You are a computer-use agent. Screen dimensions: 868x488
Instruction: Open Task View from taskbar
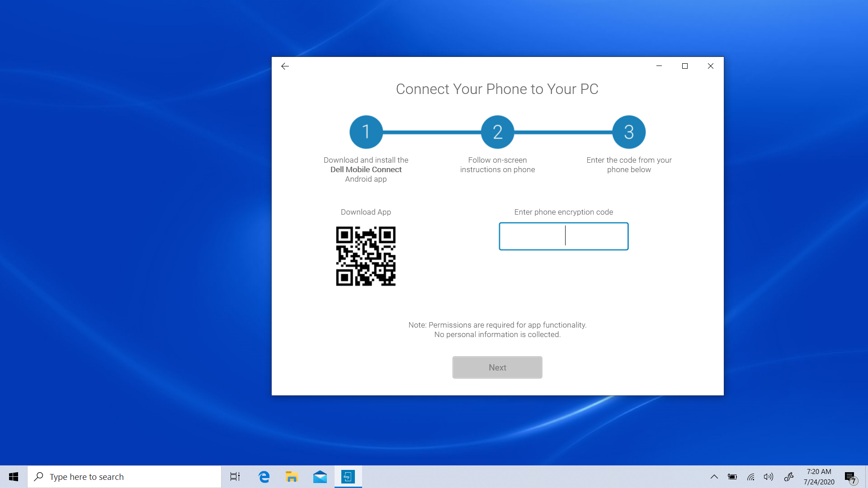coord(235,477)
